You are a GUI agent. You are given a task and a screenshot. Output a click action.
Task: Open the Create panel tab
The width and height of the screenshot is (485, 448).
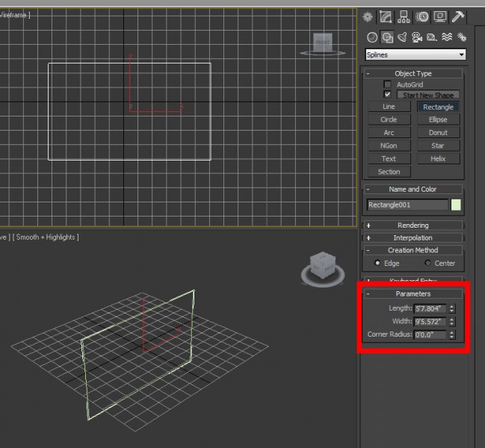368,16
